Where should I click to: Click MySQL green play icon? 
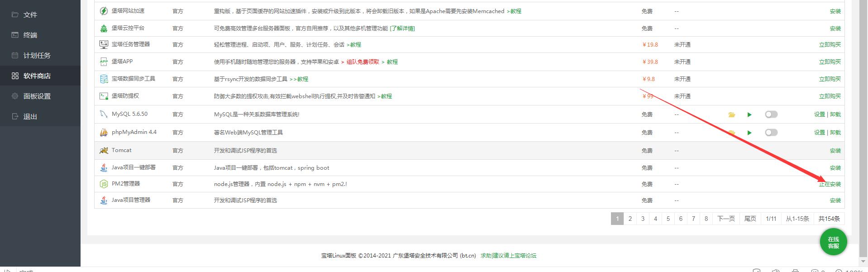tap(749, 115)
